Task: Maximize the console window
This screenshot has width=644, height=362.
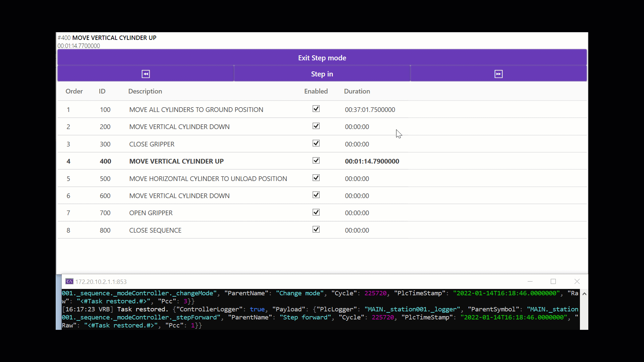Action: (553, 282)
